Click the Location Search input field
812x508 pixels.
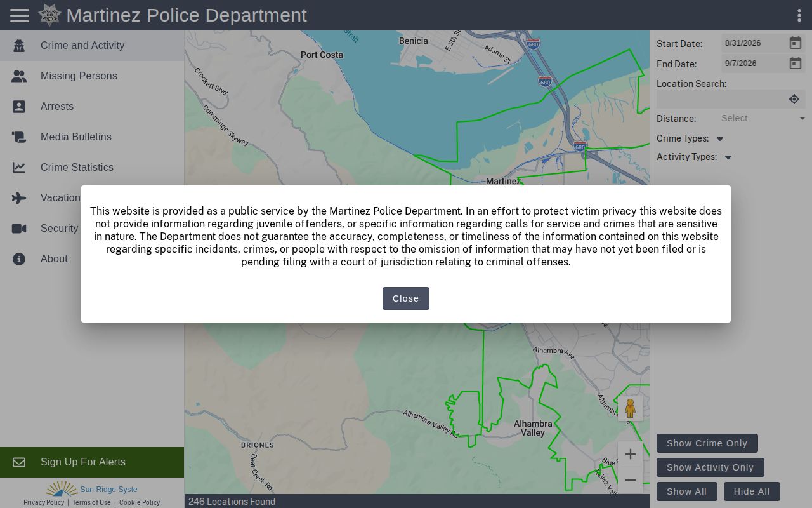point(722,99)
